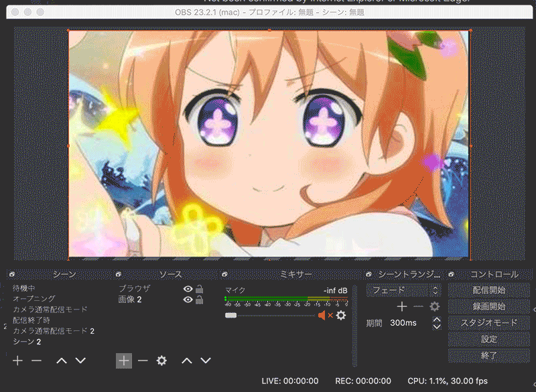Click the 配信開始 button
536x392 pixels.
click(489, 290)
